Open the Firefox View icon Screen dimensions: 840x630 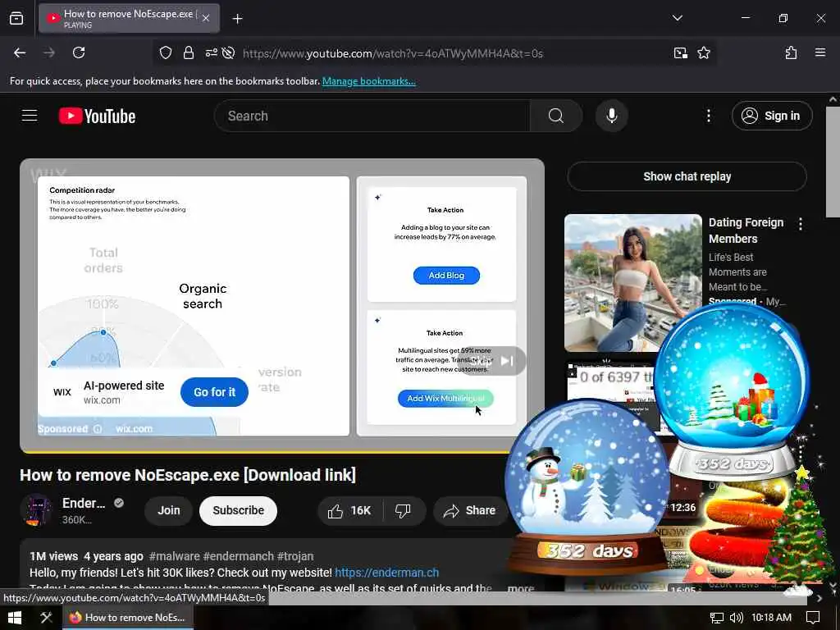tap(16, 18)
